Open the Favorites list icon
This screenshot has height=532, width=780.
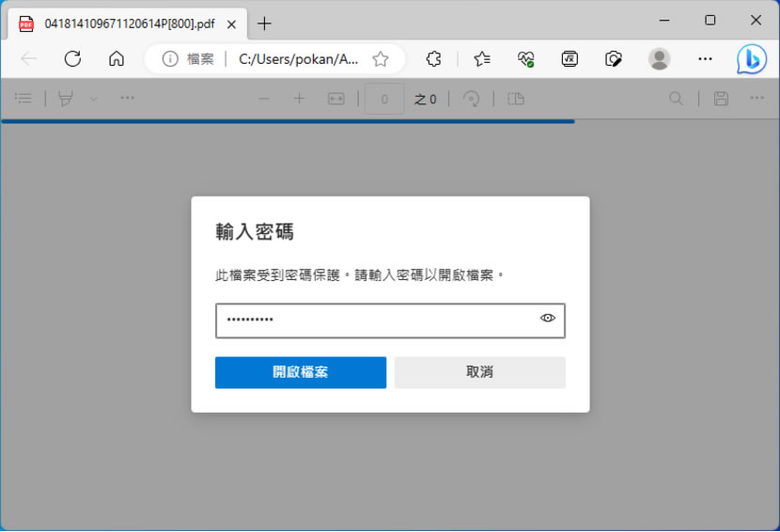482,59
